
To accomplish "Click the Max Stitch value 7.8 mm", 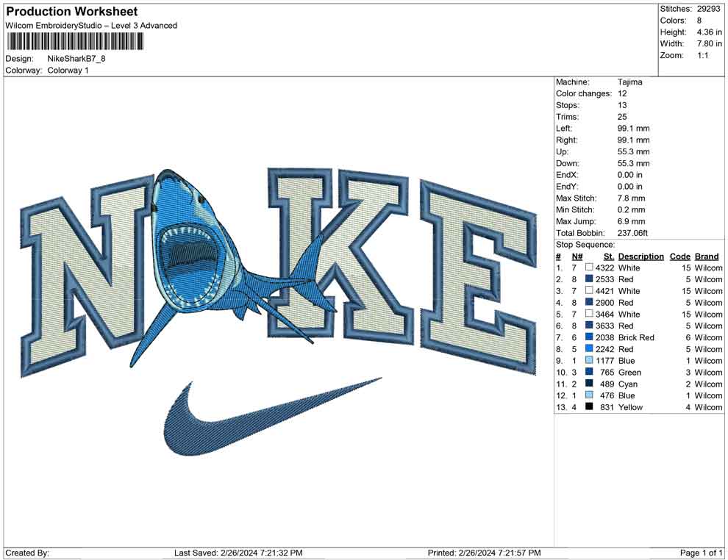I will (631, 198).
